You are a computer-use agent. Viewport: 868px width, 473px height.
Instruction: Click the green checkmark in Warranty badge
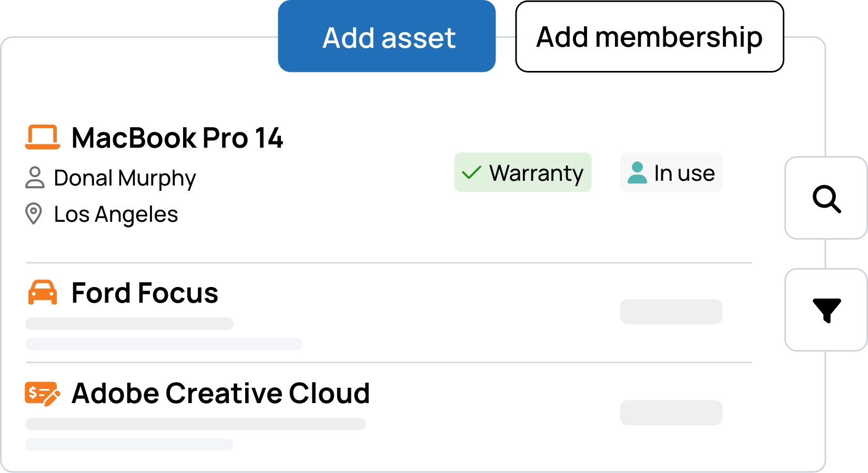[x=471, y=172]
